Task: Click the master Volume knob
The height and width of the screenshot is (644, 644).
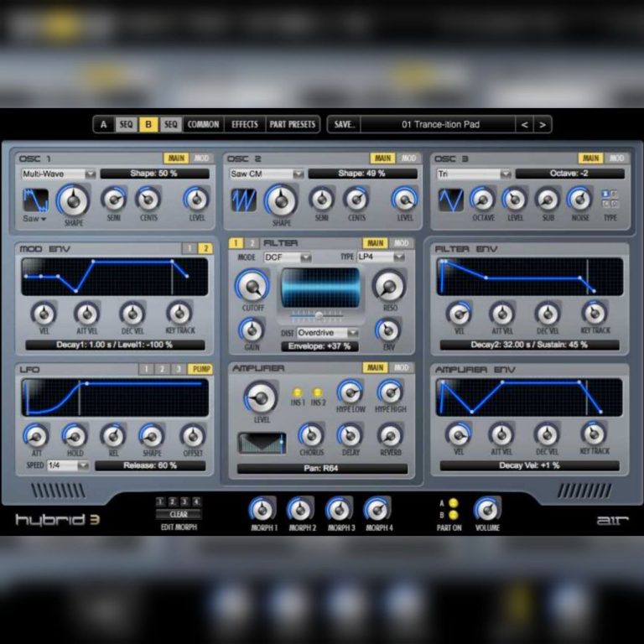Action: point(487,510)
